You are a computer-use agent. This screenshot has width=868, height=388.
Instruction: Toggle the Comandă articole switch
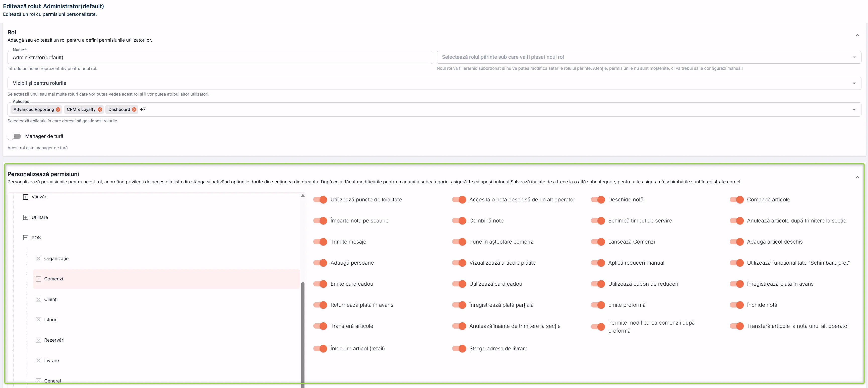(x=736, y=200)
